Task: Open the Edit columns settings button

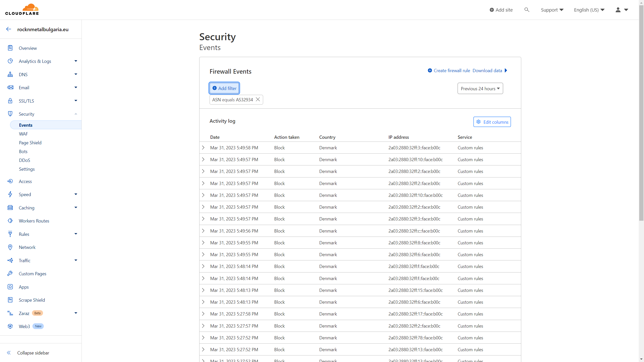Action: tap(492, 122)
